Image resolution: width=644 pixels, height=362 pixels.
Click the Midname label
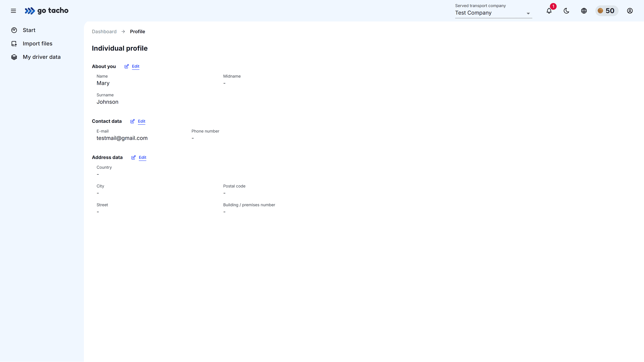[x=232, y=76]
